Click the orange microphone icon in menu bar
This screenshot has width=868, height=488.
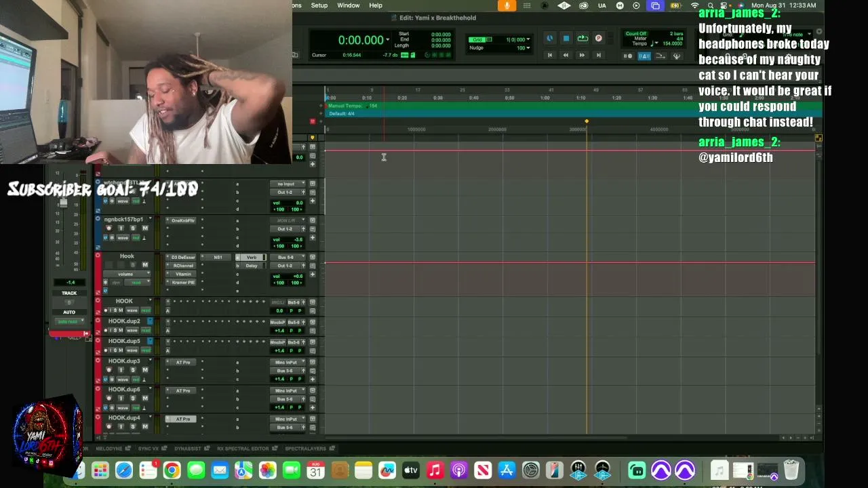[507, 5]
